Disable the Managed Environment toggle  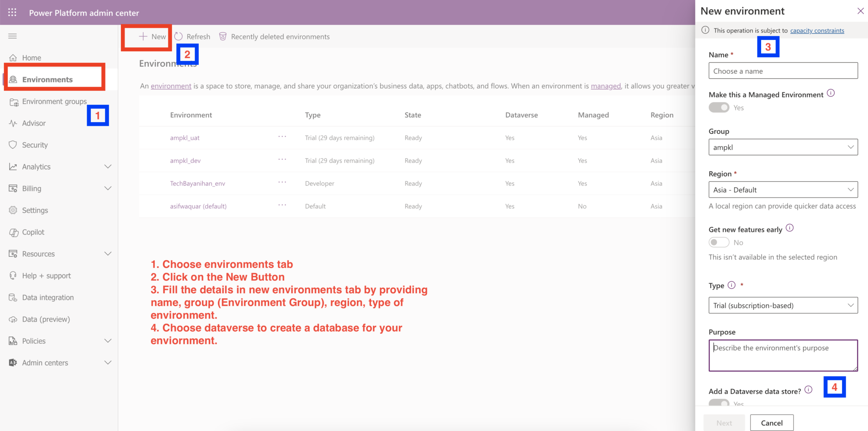click(719, 107)
